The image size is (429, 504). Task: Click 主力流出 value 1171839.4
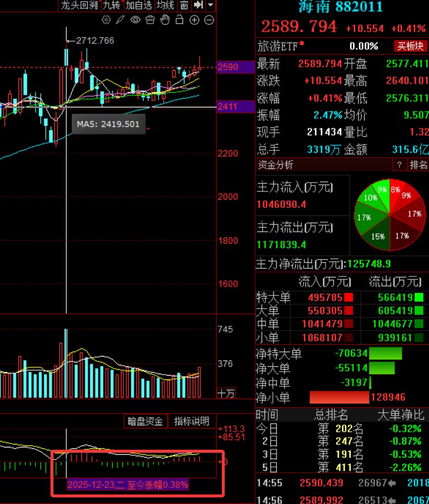pyautogui.click(x=282, y=245)
